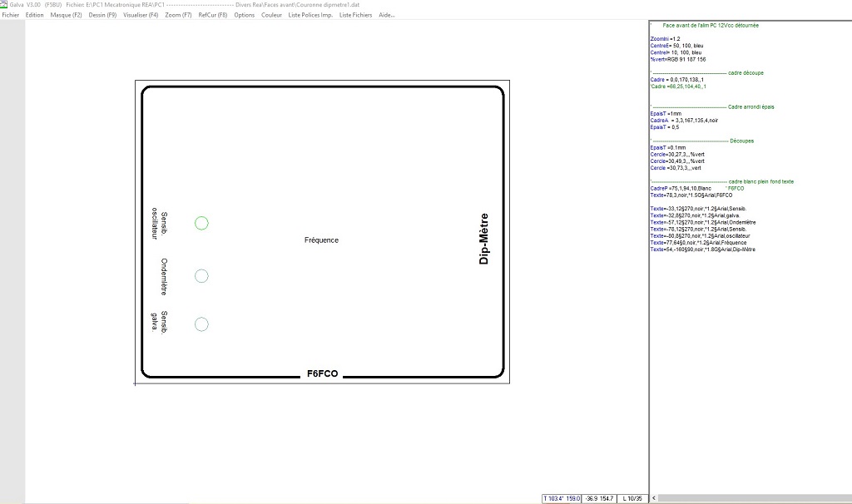
Task: Open the Options menu
Action: coord(245,15)
